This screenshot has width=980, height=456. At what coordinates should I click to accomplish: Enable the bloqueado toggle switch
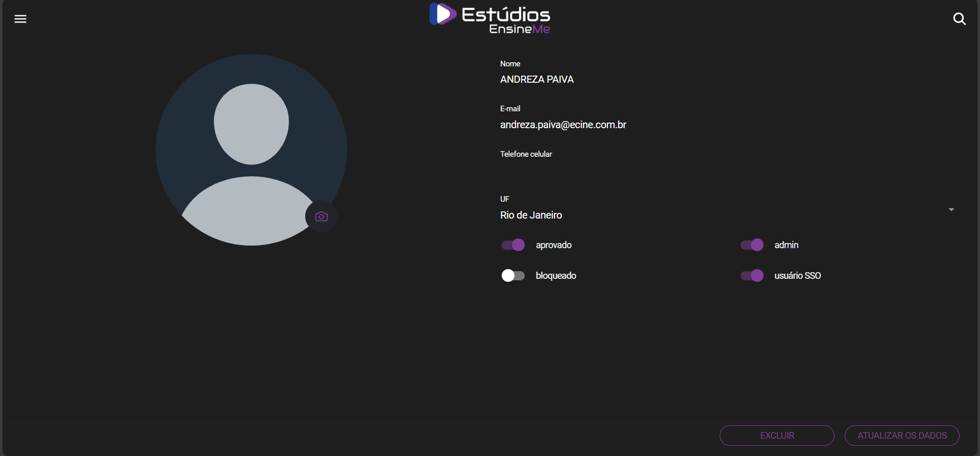coord(513,276)
